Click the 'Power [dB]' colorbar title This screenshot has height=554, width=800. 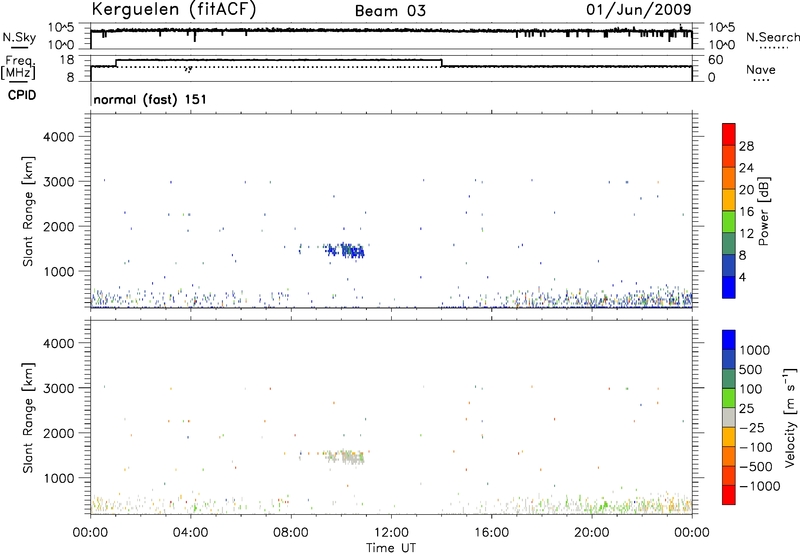(x=763, y=211)
